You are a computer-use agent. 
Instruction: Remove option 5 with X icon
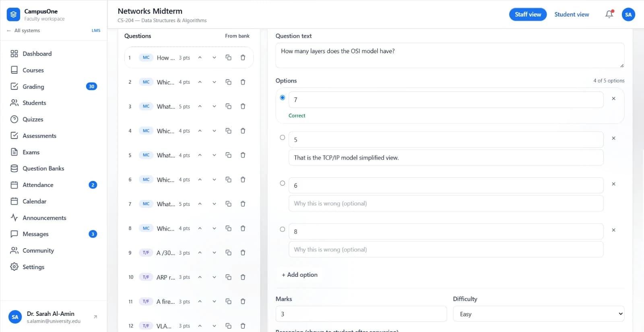(613, 138)
